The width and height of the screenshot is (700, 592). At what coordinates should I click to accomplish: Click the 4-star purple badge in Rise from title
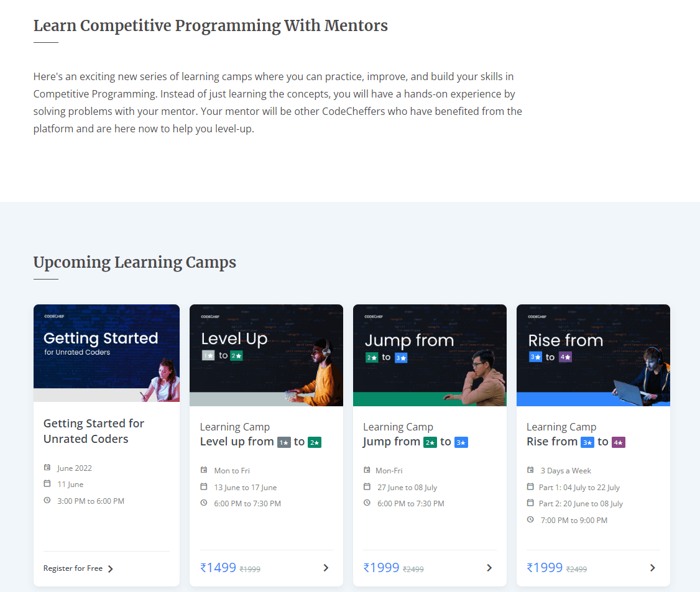tap(619, 442)
